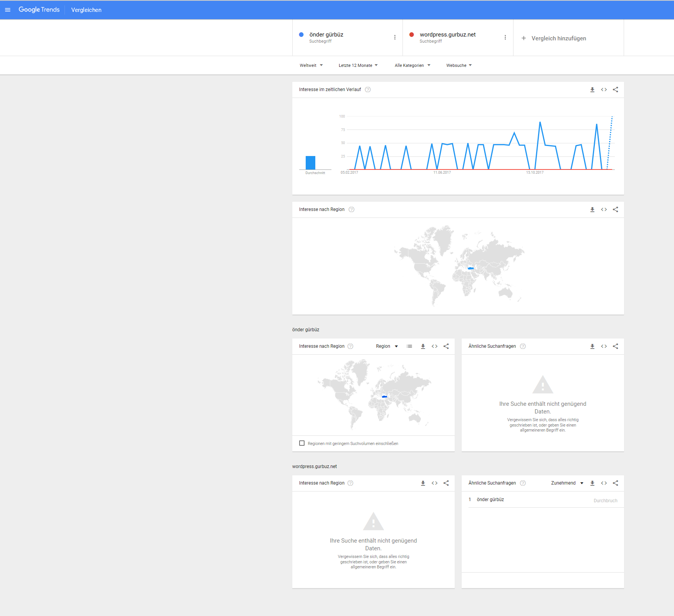Download önder gürbüz region data
674x616 pixels.
(423, 346)
